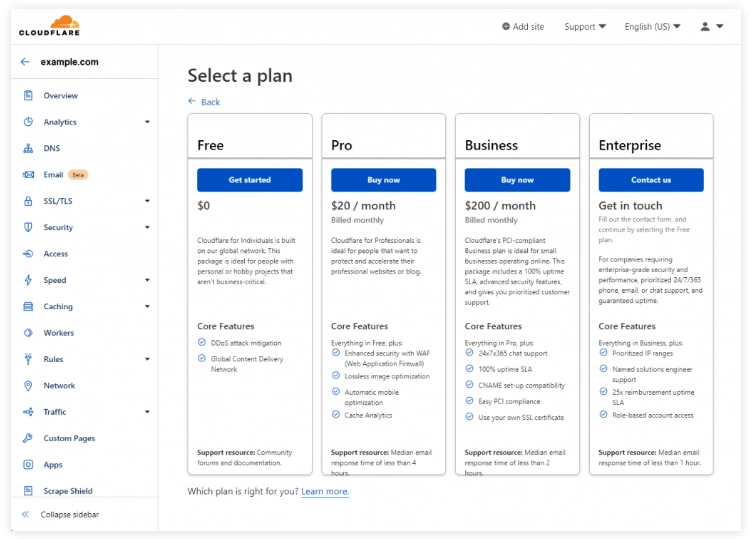Viewport: 751px width, 539px height.
Task: Click Contact us for Enterprise plan
Action: [x=651, y=180]
